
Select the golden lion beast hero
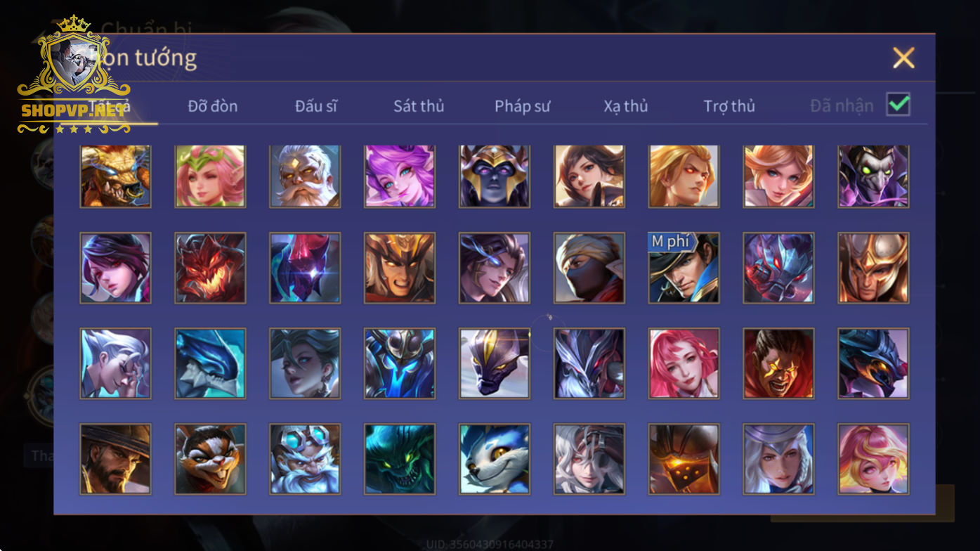pyautogui.click(x=115, y=176)
